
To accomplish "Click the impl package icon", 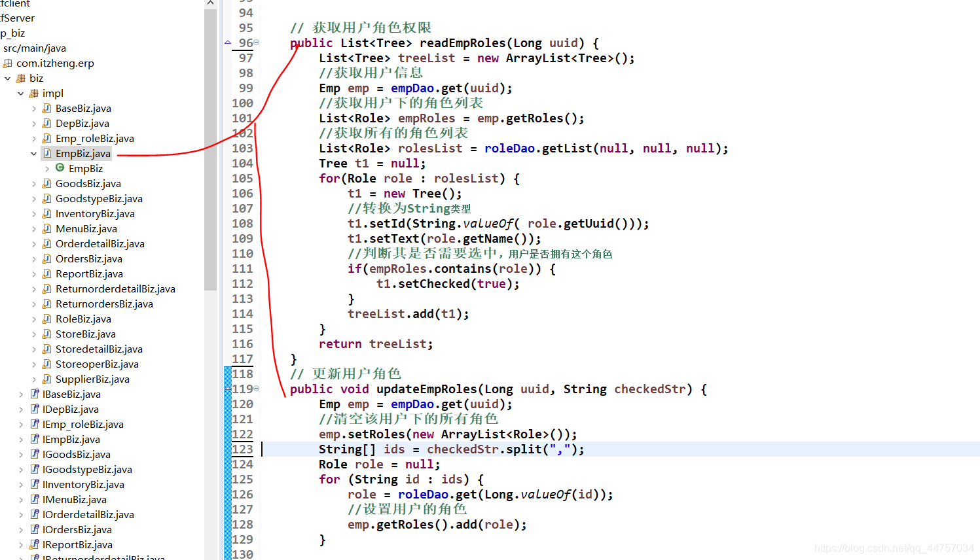I will tap(34, 94).
